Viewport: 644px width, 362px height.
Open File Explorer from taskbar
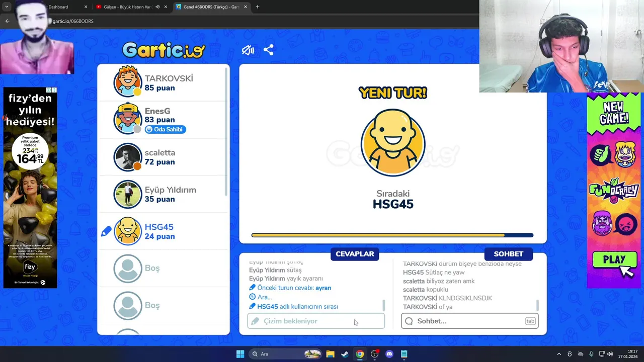click(x=330, y=354)
